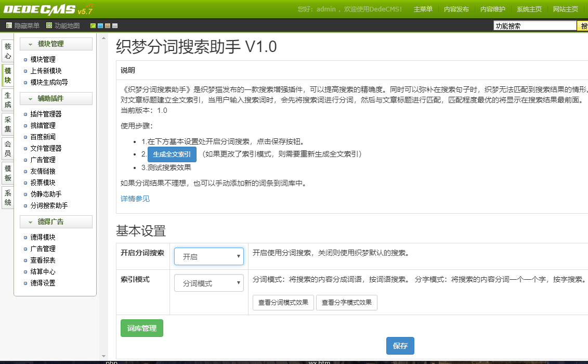The image size is (588, 364).
Task: Follow the 详情参见 link
Action: tap(135, 199)
